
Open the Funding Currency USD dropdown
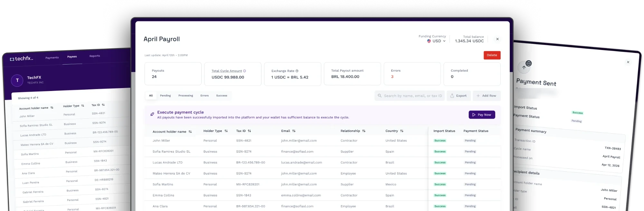(x=436, y=41)
